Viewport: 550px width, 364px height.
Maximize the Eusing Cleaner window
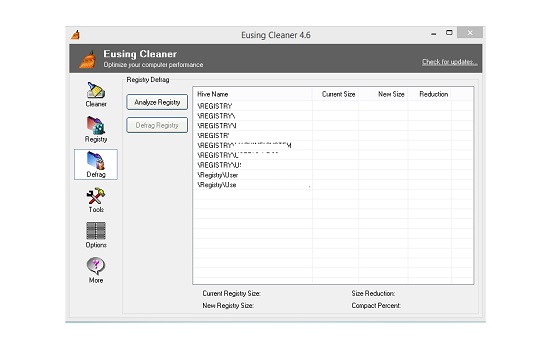tap(449, 33)
